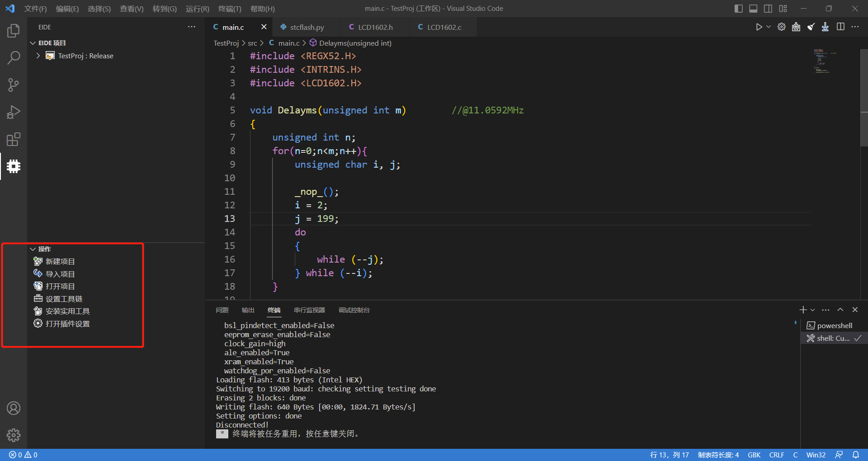Open run options dropdown next to play
This screenshot has height=461, width=868.
(x=768, y=27)
